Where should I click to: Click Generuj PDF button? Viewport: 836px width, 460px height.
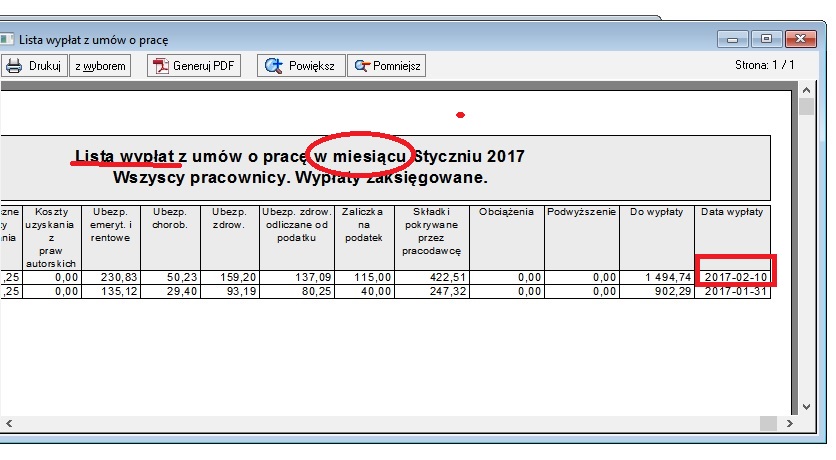194,66
